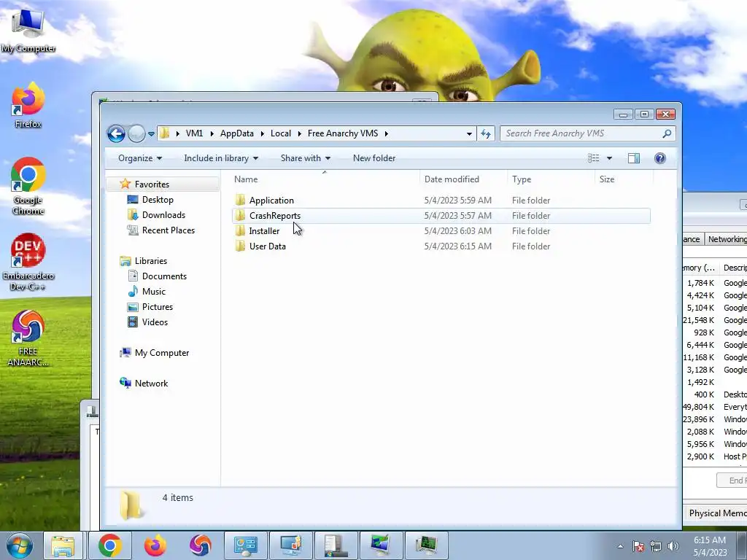Click the Local breadcrumb segment

click(281, 133)
